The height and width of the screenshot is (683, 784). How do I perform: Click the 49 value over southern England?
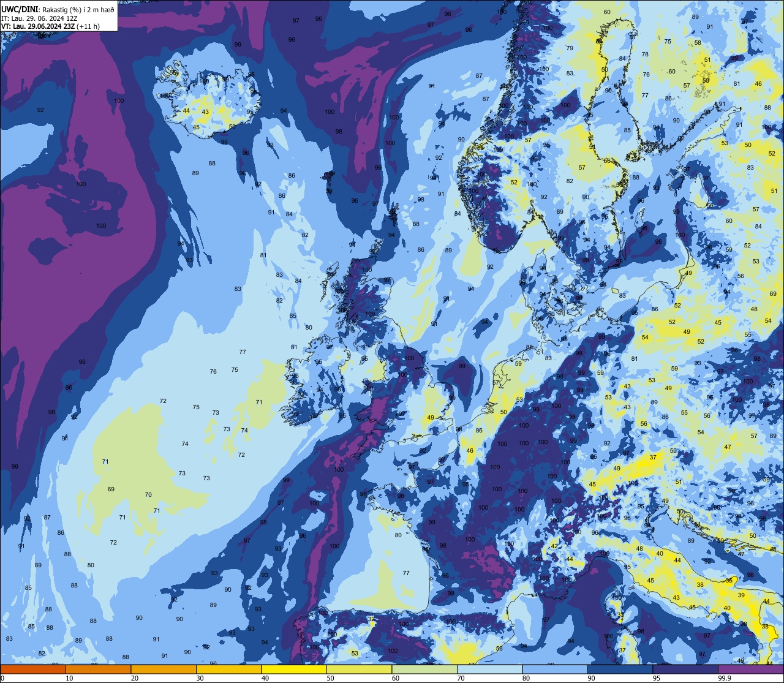click(x=431, y=418)
